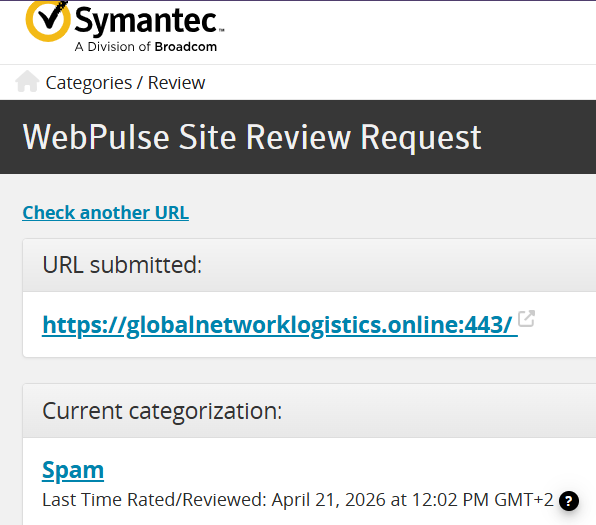Viewport: 596px width, 525px height.
Task: Select the Categories breadcrumb item
Action: point(89,83)
